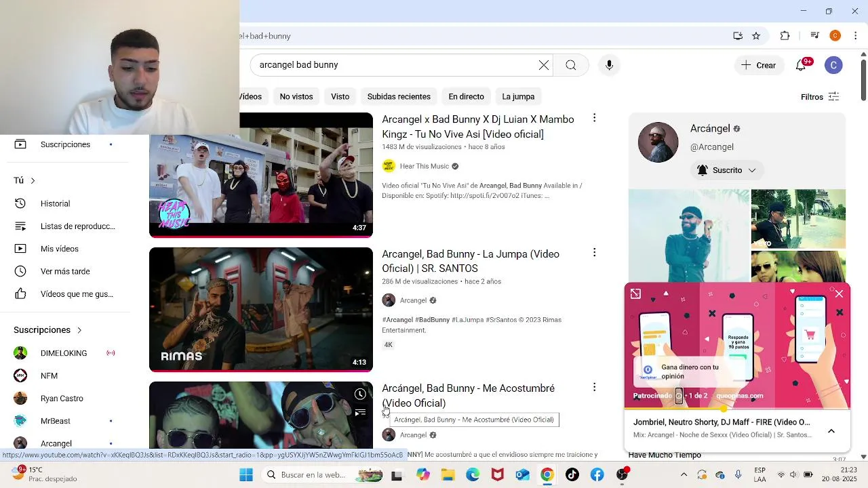Open the Hear This Music channel avatar
The image size is (868, 488).
point(389,166)
